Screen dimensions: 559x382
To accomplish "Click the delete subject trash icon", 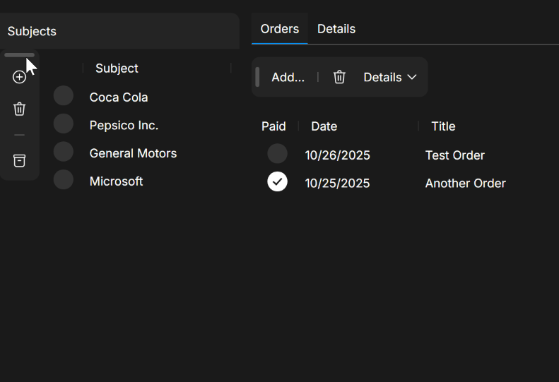I will (x=19, y=109).
